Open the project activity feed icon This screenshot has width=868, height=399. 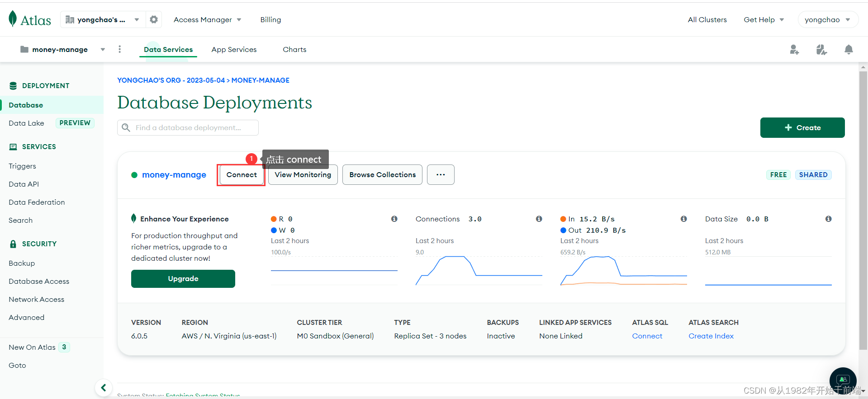point(821,49)
